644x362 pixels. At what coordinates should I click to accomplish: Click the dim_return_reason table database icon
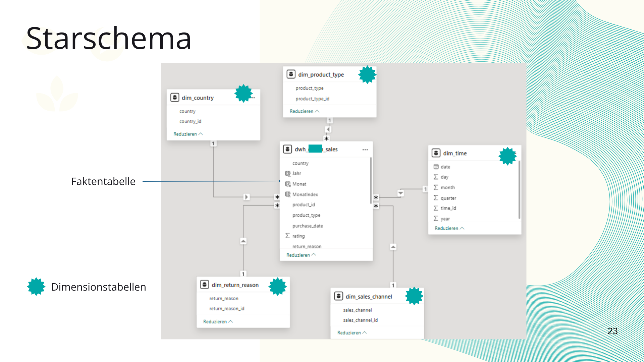point(204,285)
